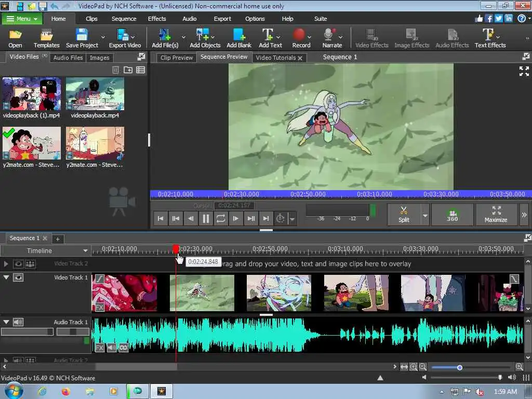
Task: Click the Maximize preview button
Action: [496, 215]
